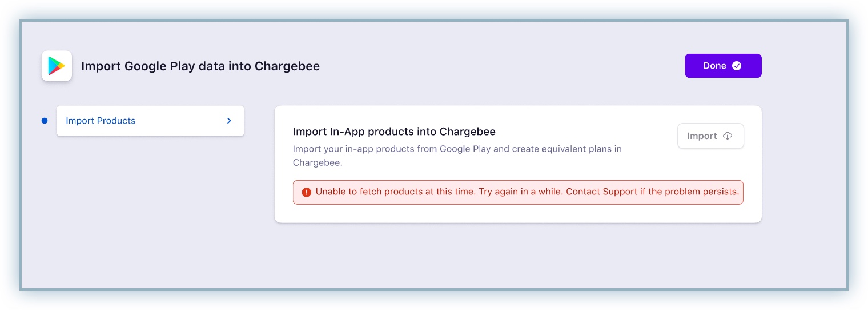
Task: Click the "Import Products" label text
Action: pyautogui.click(x=101, y=121)
